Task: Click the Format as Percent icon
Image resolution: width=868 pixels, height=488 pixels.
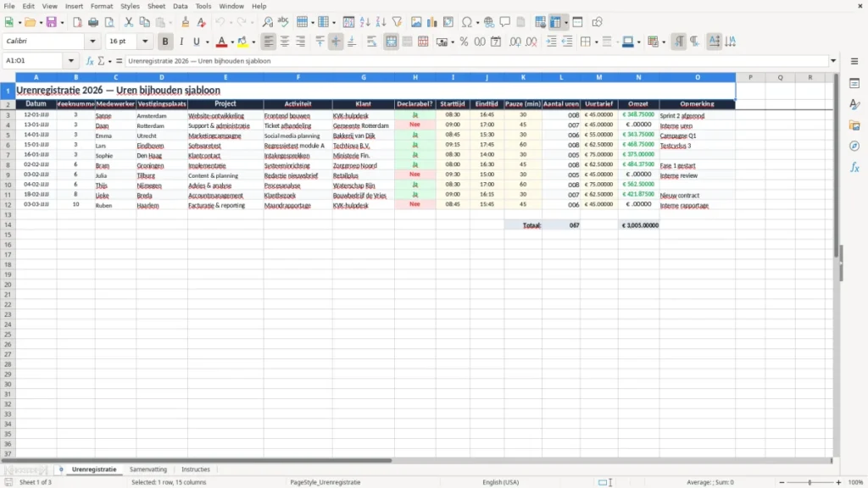Action: (x=464, y=42)
